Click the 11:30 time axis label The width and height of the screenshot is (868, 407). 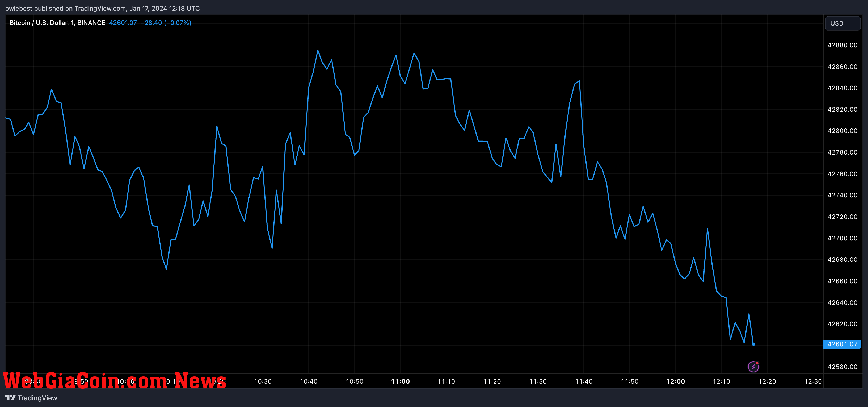point(538,381)
